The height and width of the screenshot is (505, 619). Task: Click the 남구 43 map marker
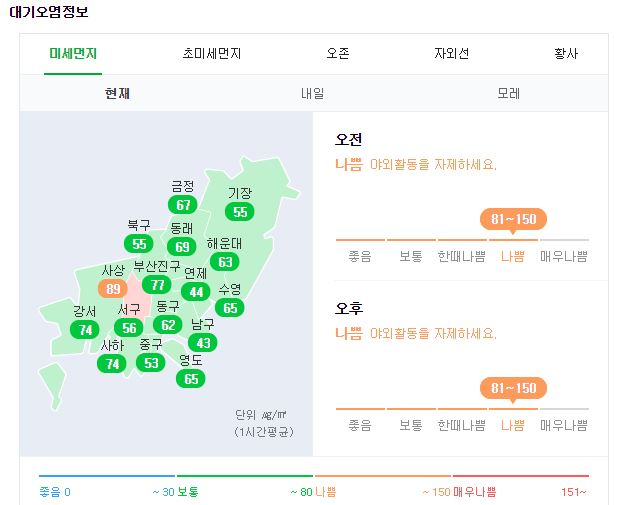tap(203, 343)
